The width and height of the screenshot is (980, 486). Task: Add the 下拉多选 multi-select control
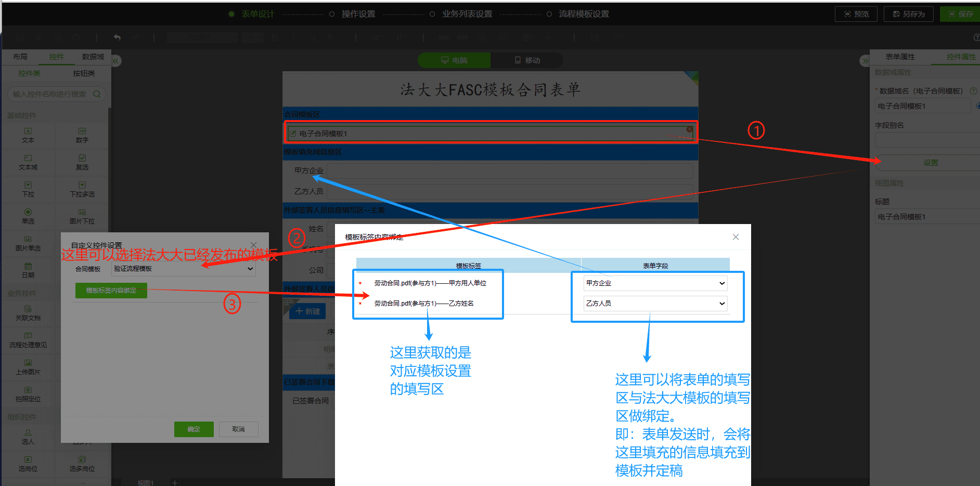pyautogui.click(x=82, y=189)
